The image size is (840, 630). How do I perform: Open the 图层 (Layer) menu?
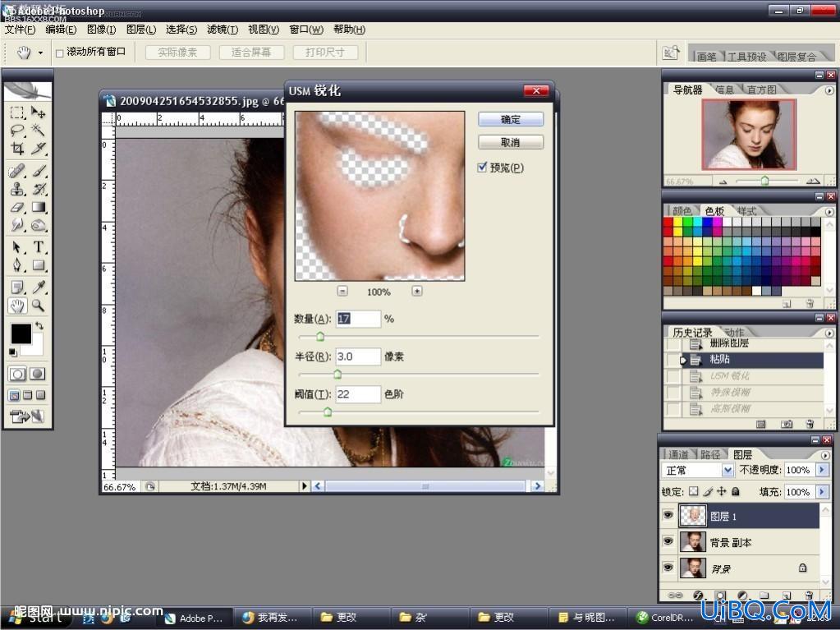point(141,30)
